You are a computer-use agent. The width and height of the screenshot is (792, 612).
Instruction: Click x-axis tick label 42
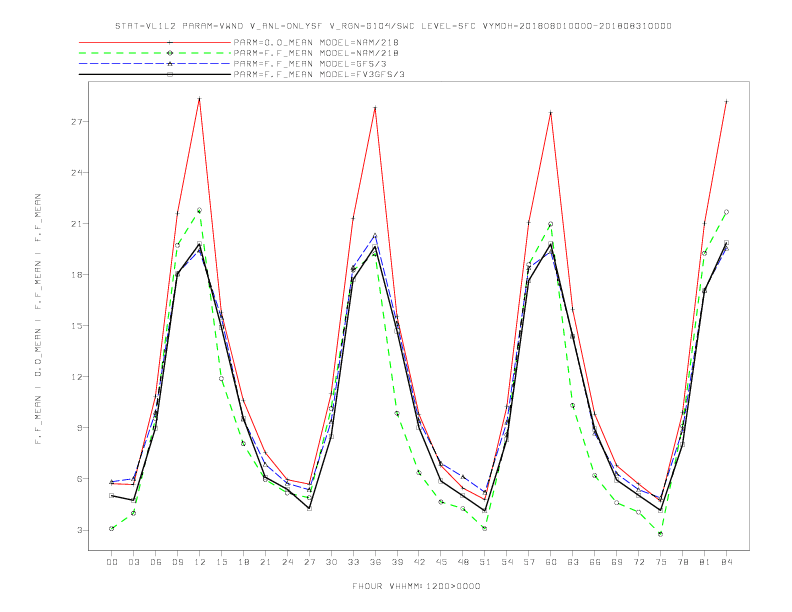(x=419, y=562)
